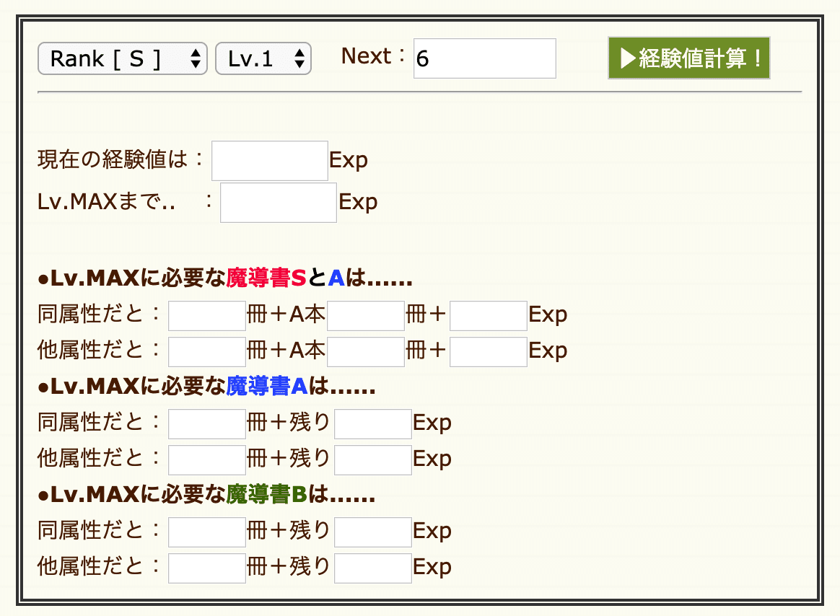
Task: Click the 残り Exp field in 魔導書A 同属性 row
Action: point(372,423)
